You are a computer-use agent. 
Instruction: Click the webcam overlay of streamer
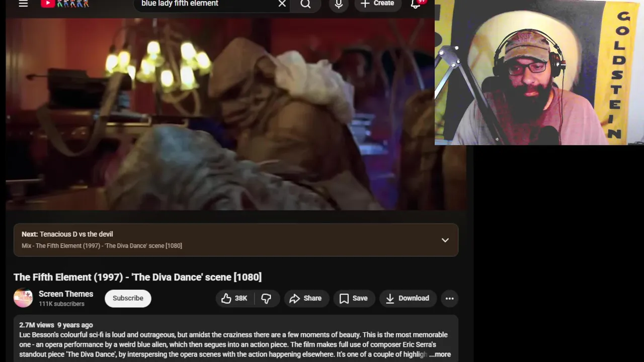[x=539, y=72]
